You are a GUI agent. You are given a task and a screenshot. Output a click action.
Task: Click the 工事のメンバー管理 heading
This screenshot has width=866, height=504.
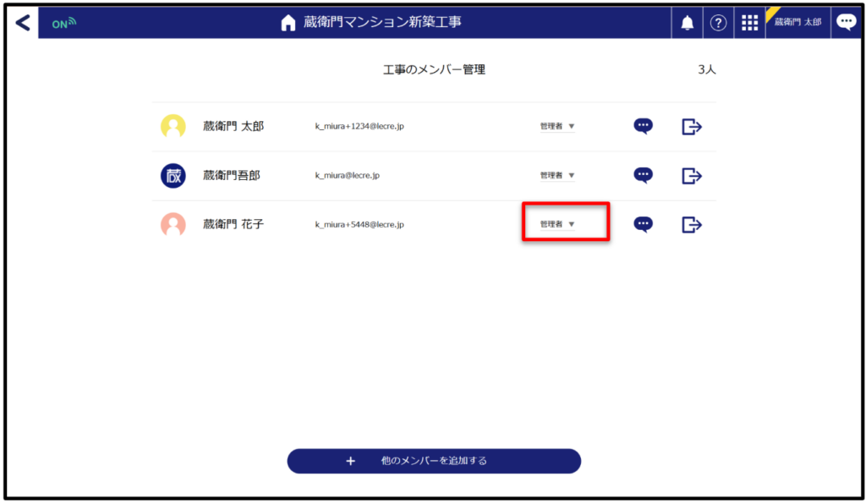pos(434,69)
